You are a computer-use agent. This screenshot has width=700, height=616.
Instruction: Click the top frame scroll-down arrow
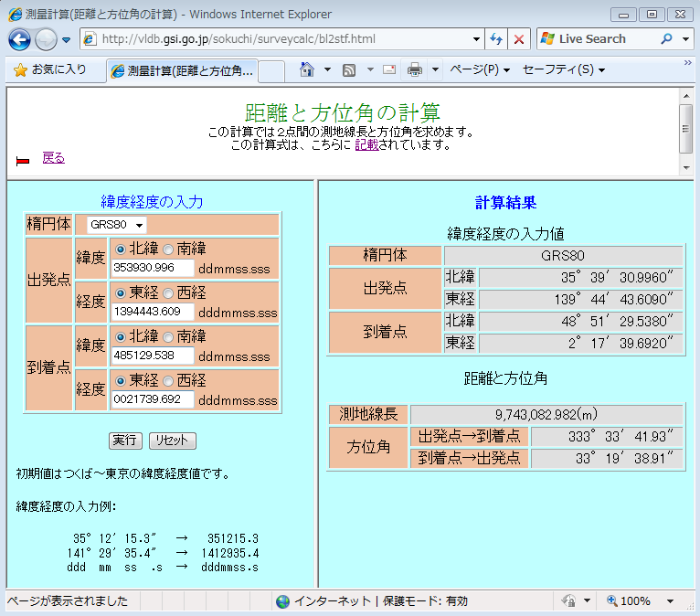685,168
